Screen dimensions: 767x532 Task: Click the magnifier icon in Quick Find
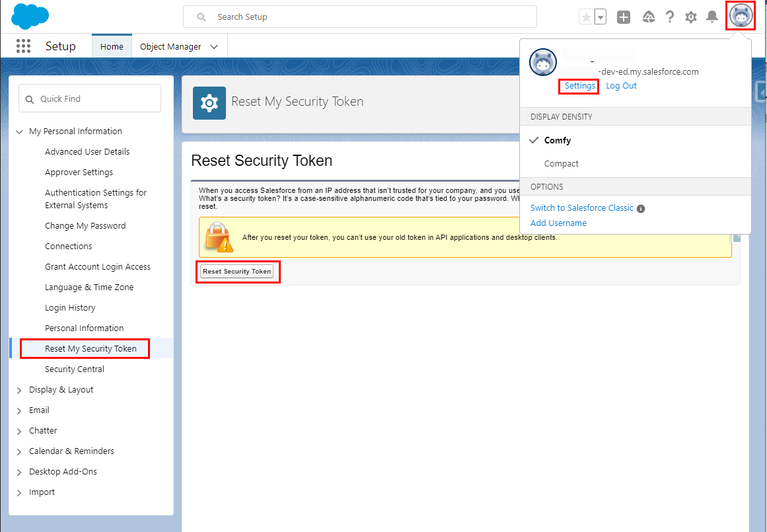tap(30, 99)
